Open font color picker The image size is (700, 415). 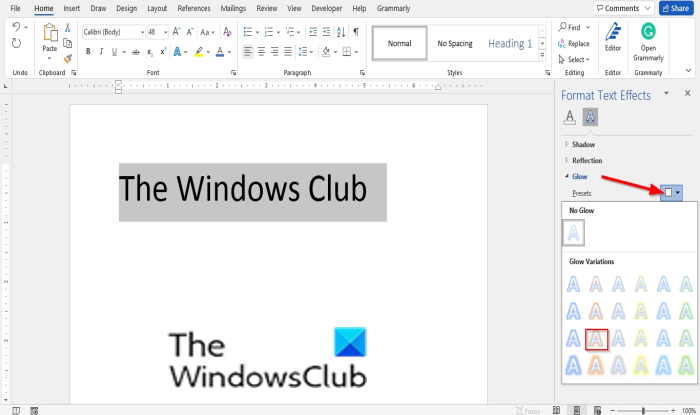pyautogui.click(x=229, y=52)
